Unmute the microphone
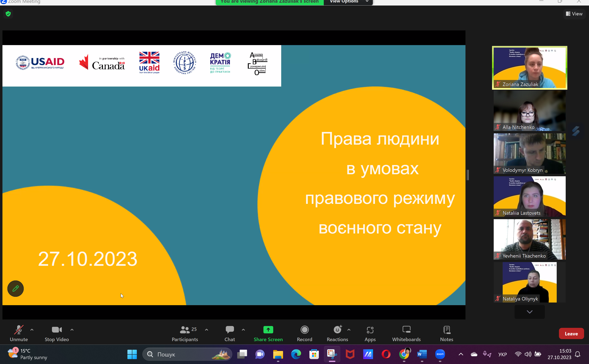Image resolution: width=589 pixels, height=364 pixels. [19, 333]
